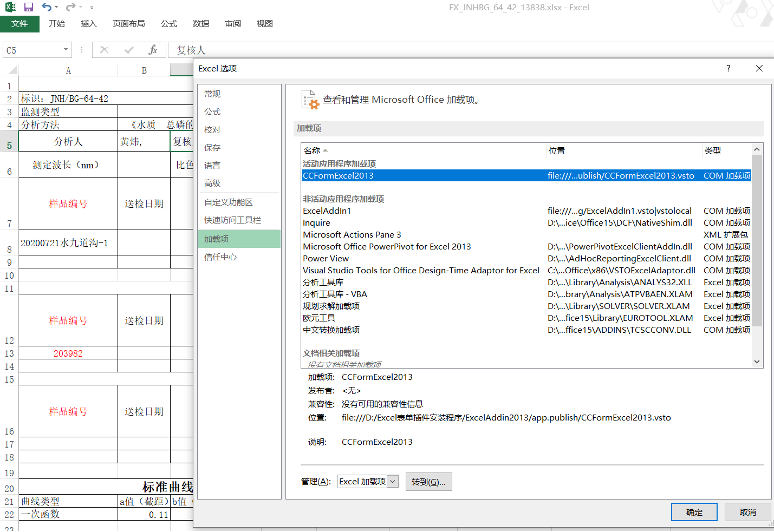Select 保存 in options sidebar

point(239,147)
